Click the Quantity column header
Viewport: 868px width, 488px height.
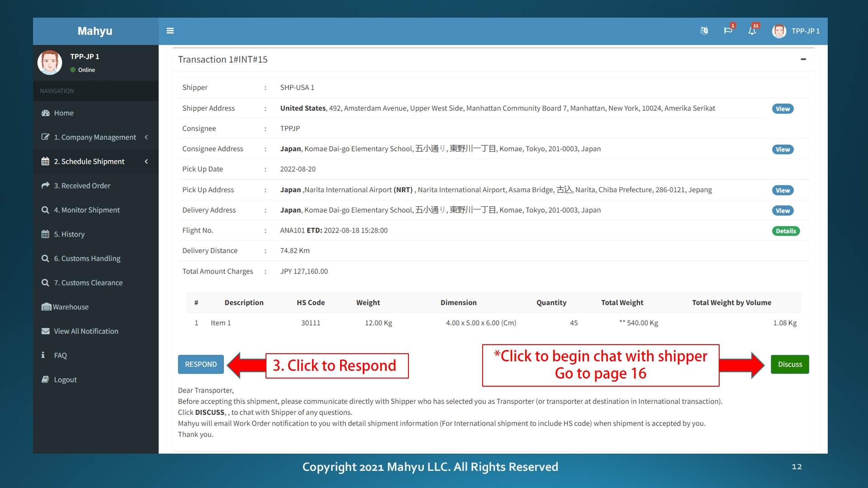point(551,303)
